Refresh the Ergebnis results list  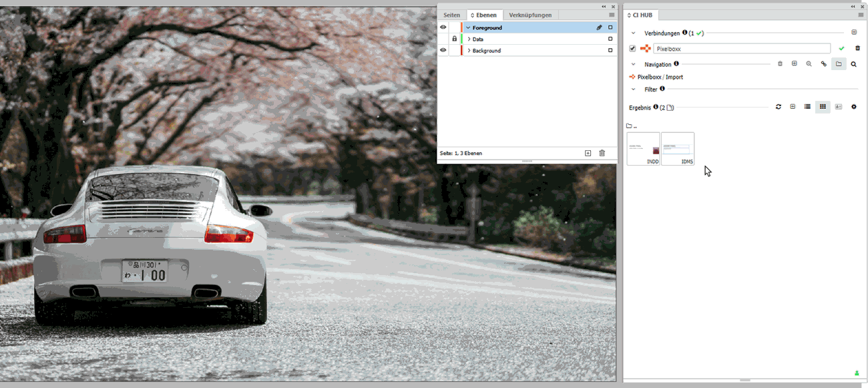click(x=778, y=107)
